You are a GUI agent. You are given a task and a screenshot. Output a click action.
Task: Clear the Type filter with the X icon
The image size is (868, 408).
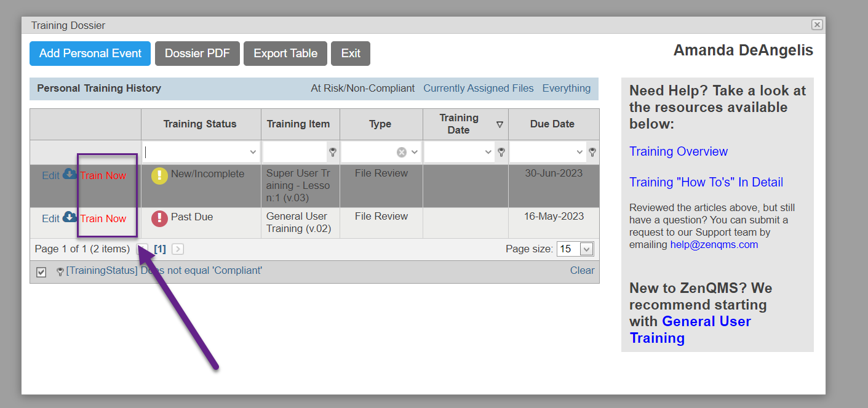[402, 152]
